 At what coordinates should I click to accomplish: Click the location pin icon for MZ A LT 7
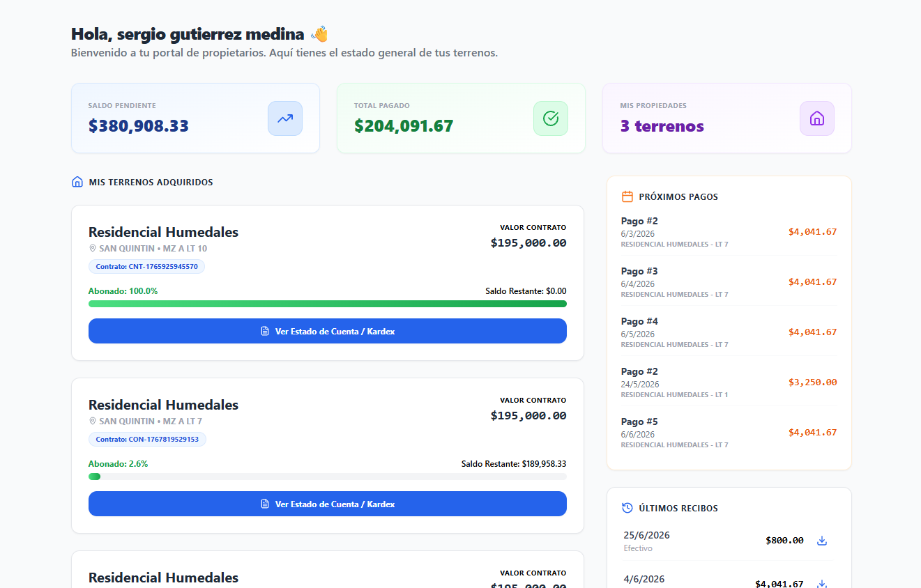pos(92,421)
